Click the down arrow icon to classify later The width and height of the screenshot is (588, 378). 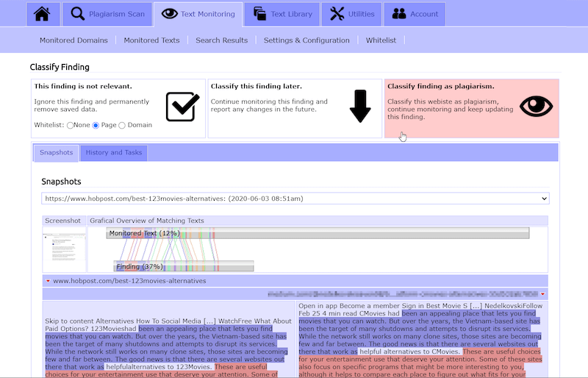(360, 106)
